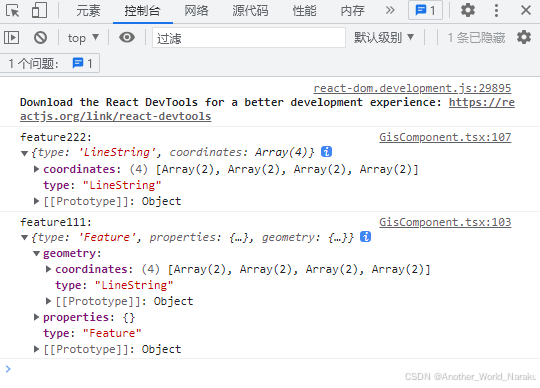Select type: "LineString" row under feature222
This screenshot has height=388, width=540.
click(x=102, y=185)
